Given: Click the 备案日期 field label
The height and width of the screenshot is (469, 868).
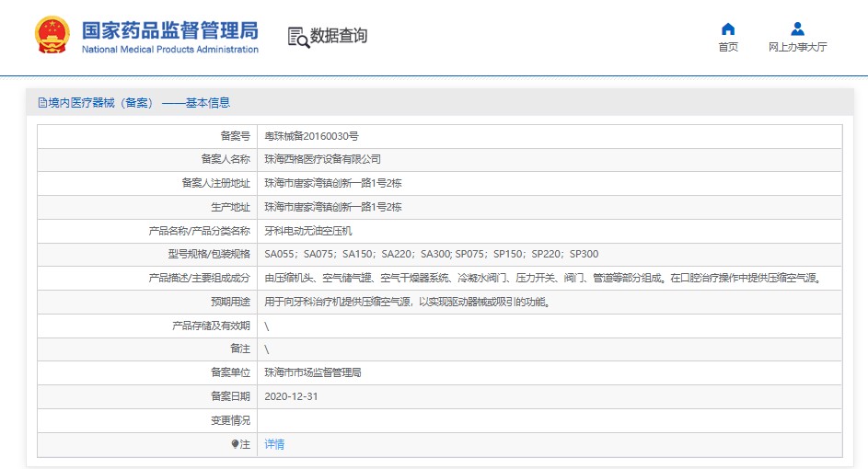Looking at the screenshot, I should click(230, 396).
